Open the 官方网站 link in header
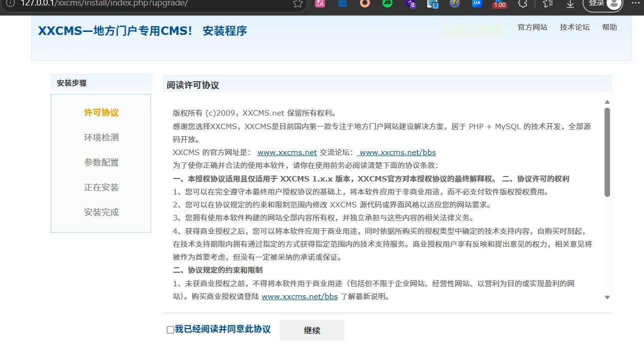Image resolution: width=644 pixels, height=362 pixels. [533, 27]
